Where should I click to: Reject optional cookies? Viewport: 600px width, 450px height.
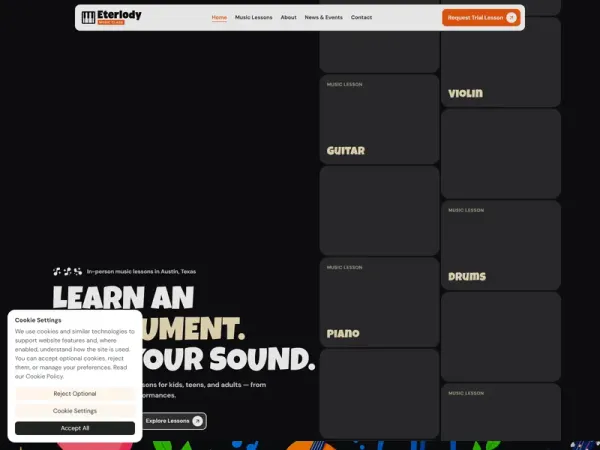pos(75,394)
